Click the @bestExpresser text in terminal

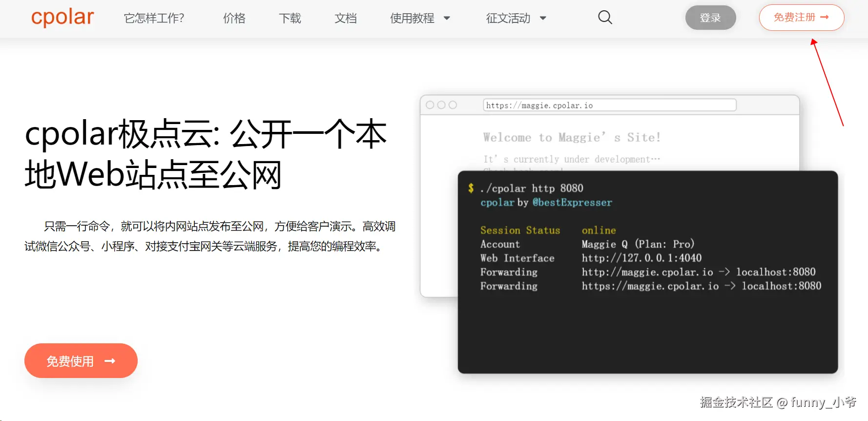coord(572,202)
